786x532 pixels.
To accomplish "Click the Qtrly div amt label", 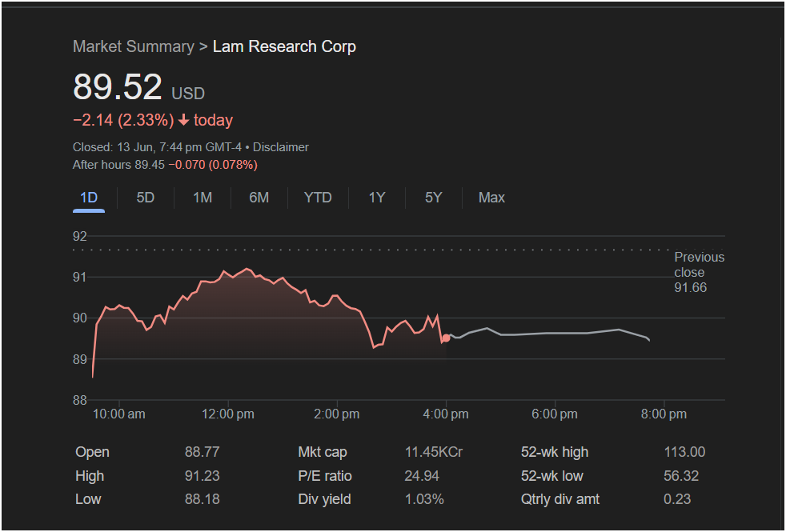I will pos(560,499).
